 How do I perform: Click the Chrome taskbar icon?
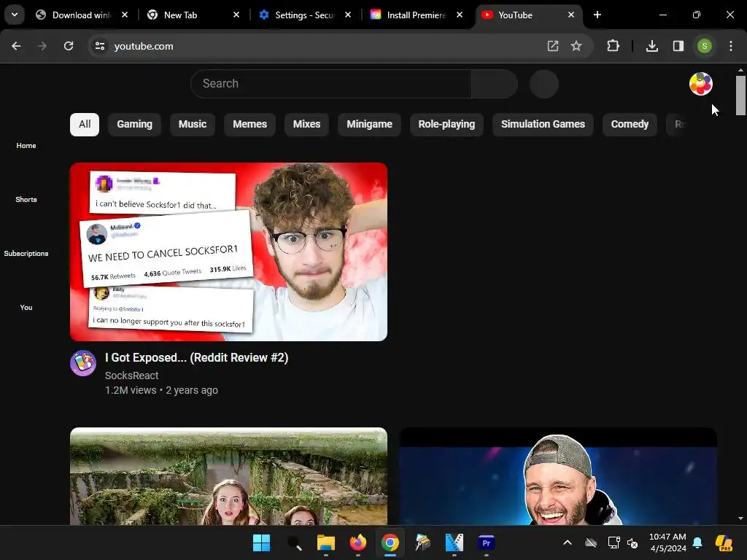[x=390, y=542]
